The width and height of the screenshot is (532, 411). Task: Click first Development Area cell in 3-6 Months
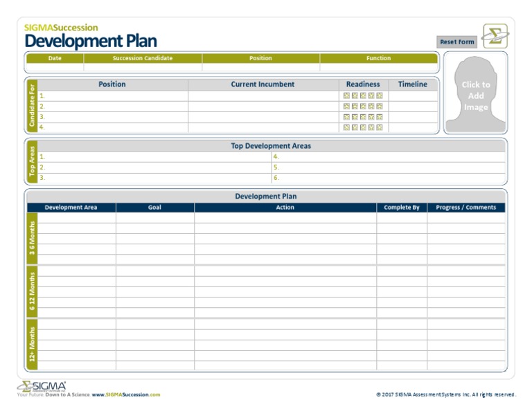point(77,217)
